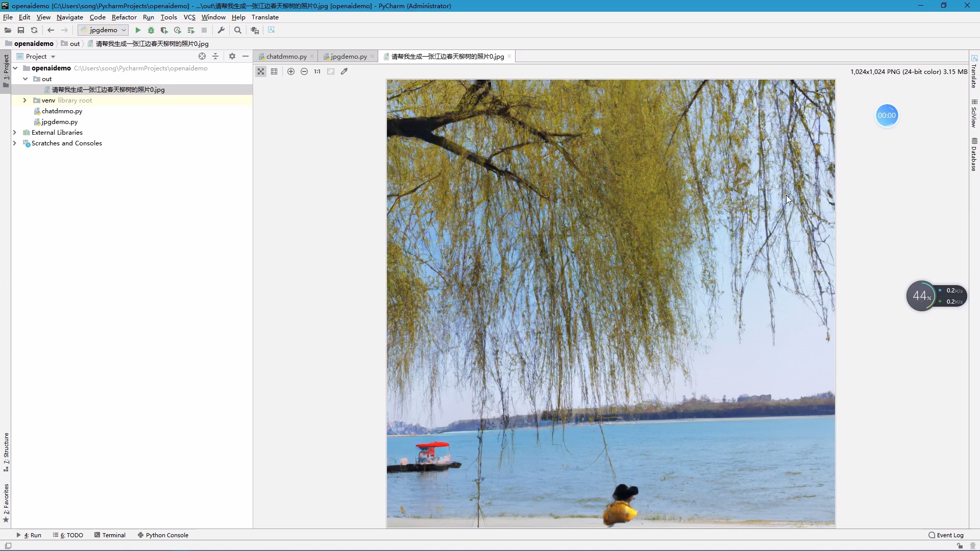Toggle grid display in the image viewer

click(274, 71)
